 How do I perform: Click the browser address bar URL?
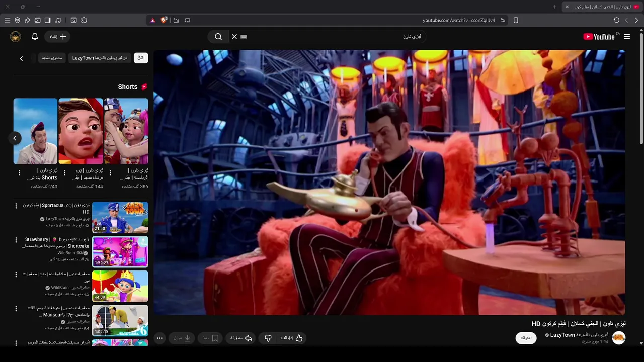pyautogui.click(x=458, y=20)
